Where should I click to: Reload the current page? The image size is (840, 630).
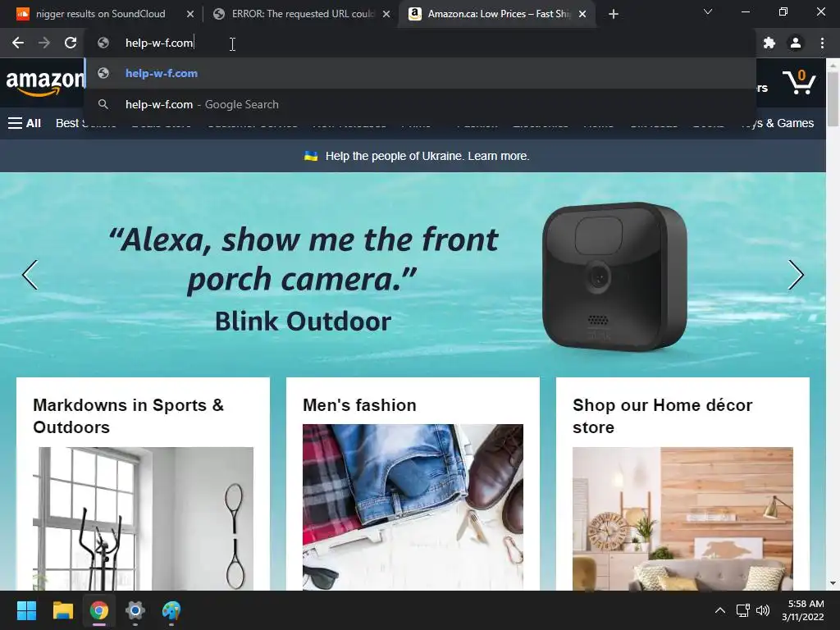(x=71, y=43)
